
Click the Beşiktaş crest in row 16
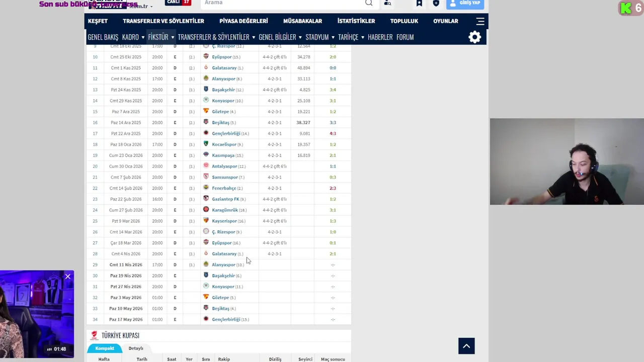coord(206,122)
